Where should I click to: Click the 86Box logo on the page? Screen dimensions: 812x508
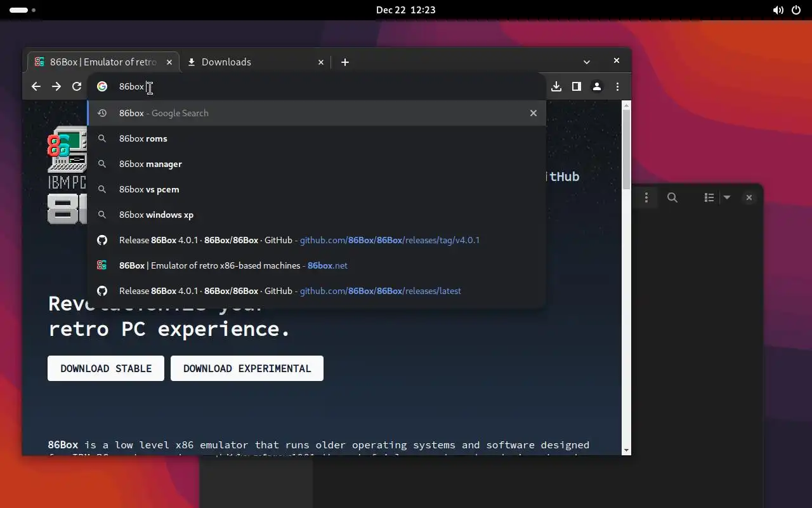click(67, 175)
